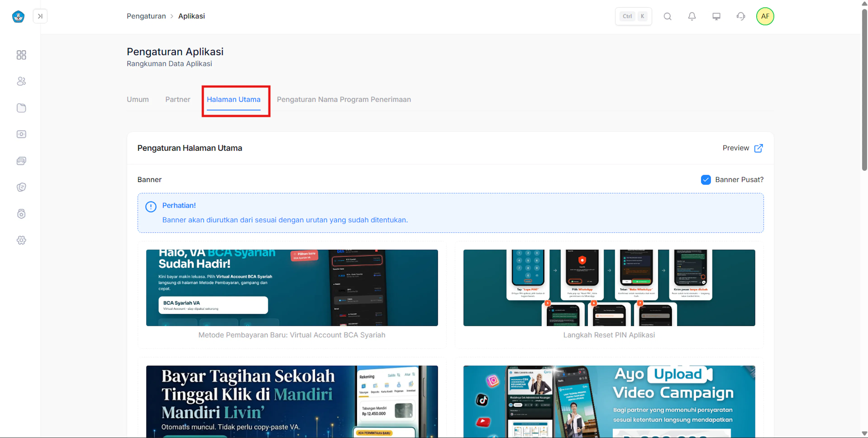Switch to the Umum tab
The width and height of the screenshot is (868, 438).
pos(138,100)
